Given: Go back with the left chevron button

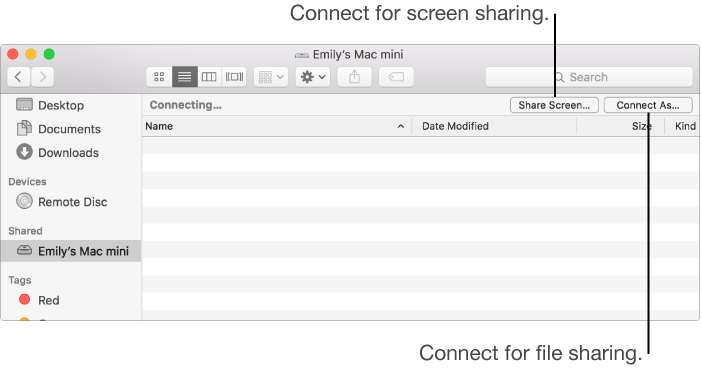Looking at the screenshot, I should (x=19, y=77).
